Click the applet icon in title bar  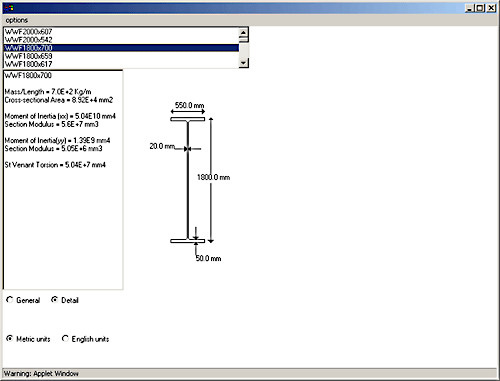[9, 8]
